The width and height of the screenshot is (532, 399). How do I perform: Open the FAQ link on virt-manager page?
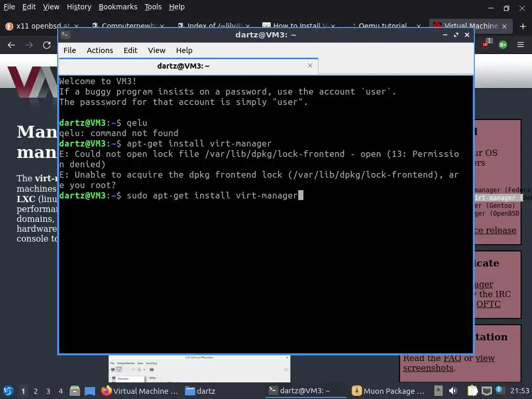tap(453, 358)
